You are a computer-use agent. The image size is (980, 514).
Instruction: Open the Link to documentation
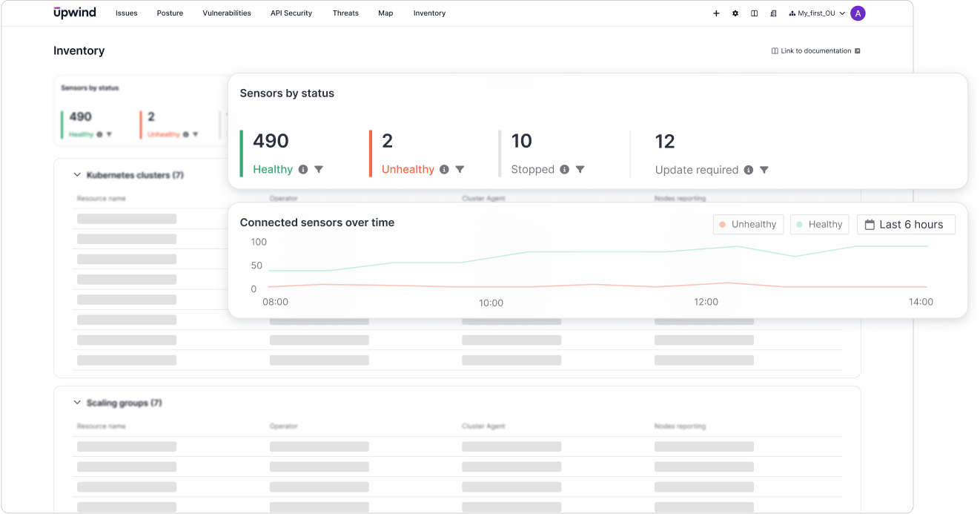tap(815, 50)
